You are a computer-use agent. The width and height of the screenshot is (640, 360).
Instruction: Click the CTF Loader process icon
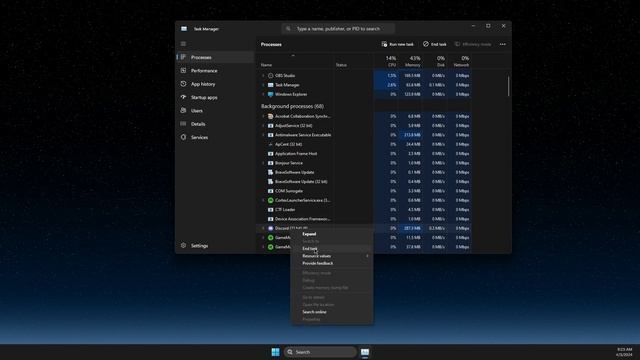tap(270, 210)
